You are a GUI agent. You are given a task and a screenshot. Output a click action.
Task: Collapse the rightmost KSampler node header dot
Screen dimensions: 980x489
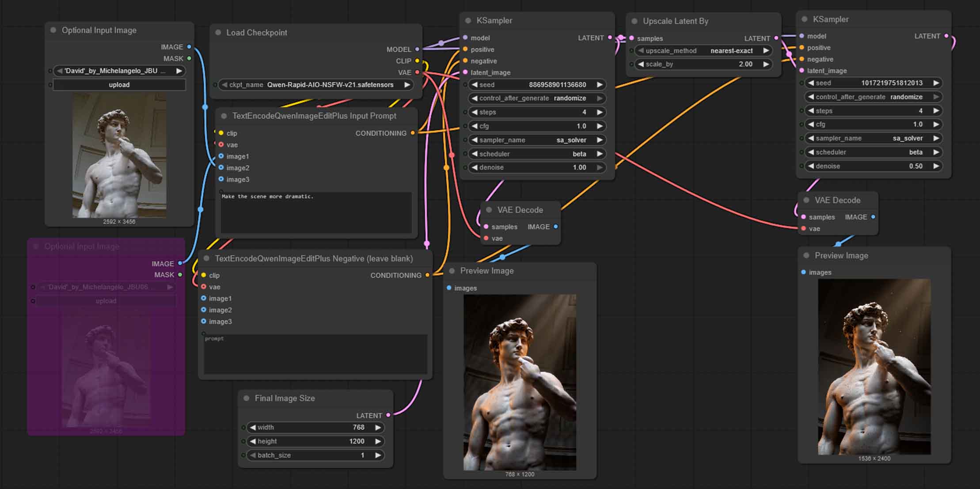805,19
